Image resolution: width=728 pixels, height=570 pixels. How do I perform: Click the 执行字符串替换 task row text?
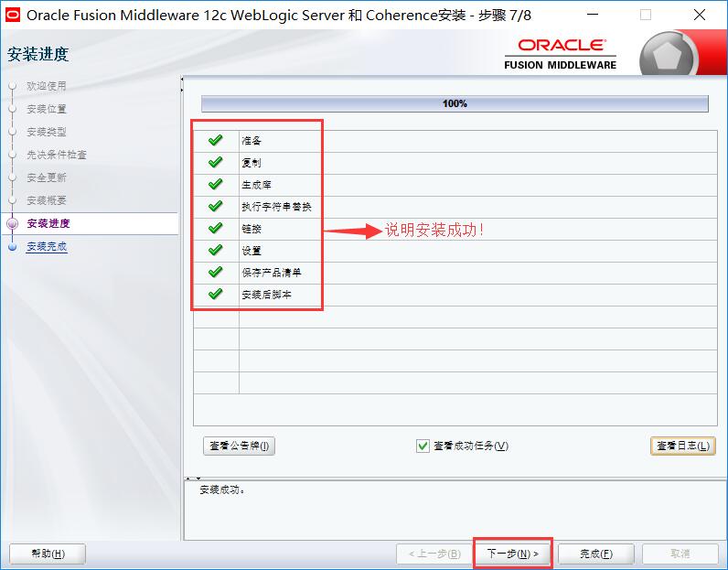click(277, 206)
